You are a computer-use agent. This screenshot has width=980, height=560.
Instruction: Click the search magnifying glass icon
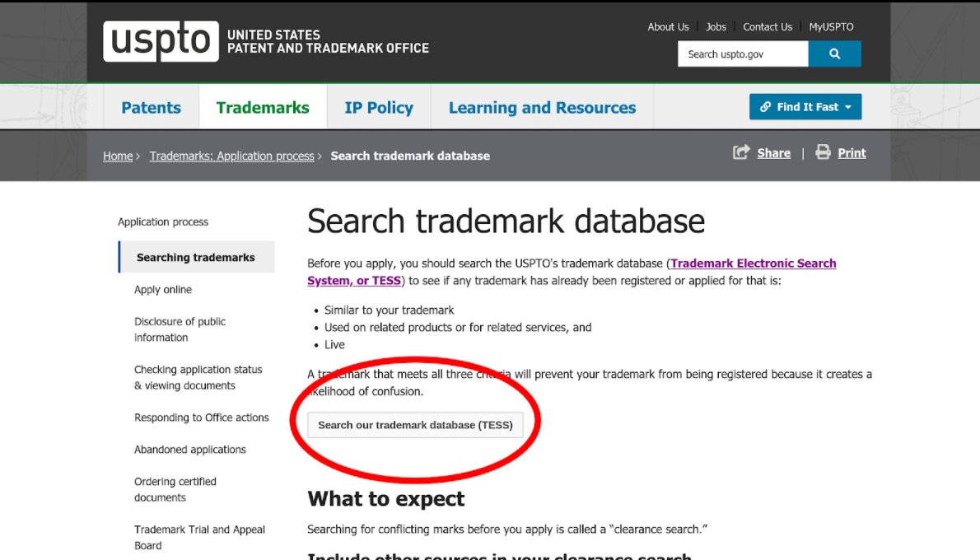(x=835, y=53)
